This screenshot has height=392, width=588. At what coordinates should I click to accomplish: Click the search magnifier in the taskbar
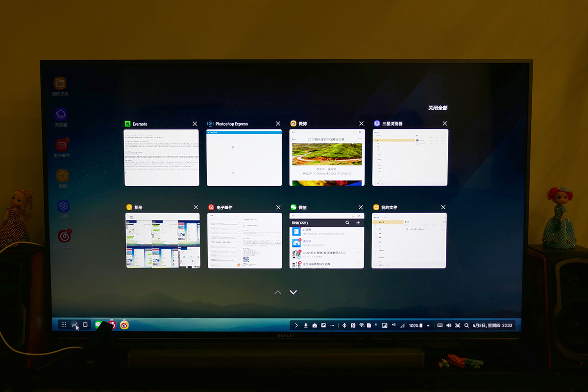pos(466,325)
